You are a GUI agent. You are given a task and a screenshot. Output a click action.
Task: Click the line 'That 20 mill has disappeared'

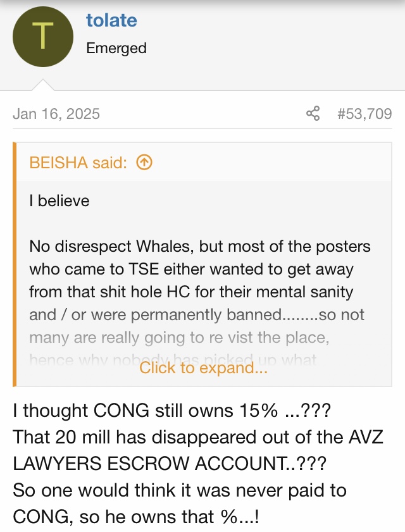click(x=198, y=437)
